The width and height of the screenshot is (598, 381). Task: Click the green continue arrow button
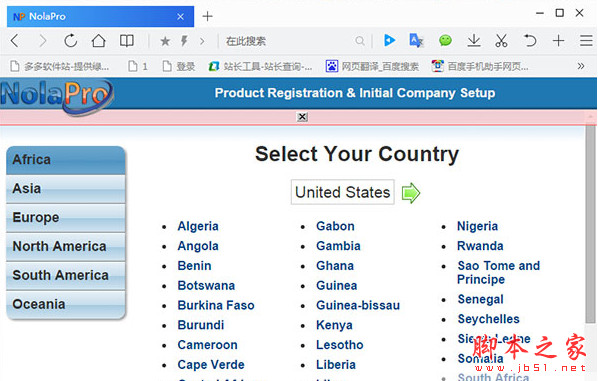411,193
